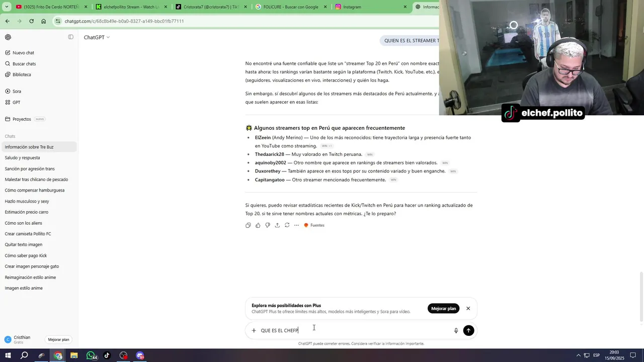Click Mejorar plan next to Cristhian
Image resolution: width=644 pixels, height=362 pixels.
click(x=59, y=339)
